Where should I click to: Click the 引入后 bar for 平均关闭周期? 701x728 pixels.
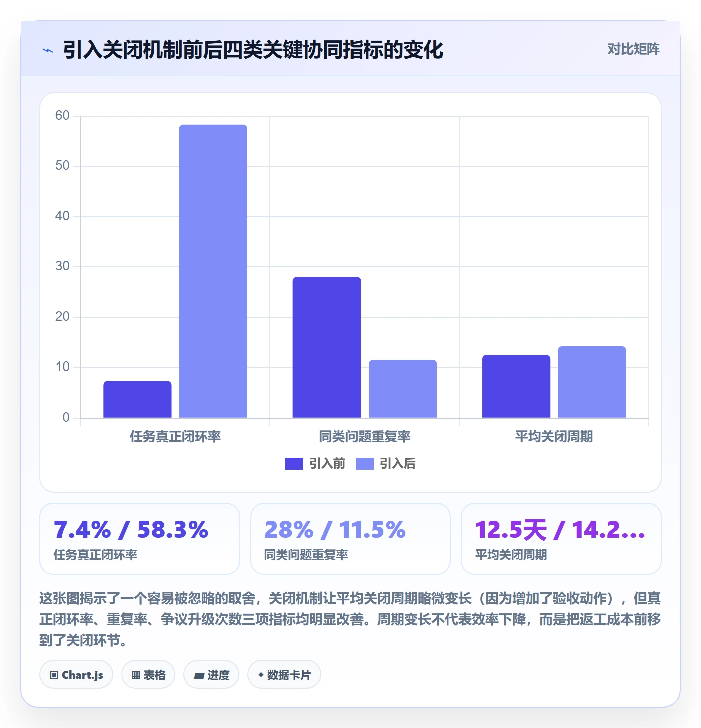(592, 382)
